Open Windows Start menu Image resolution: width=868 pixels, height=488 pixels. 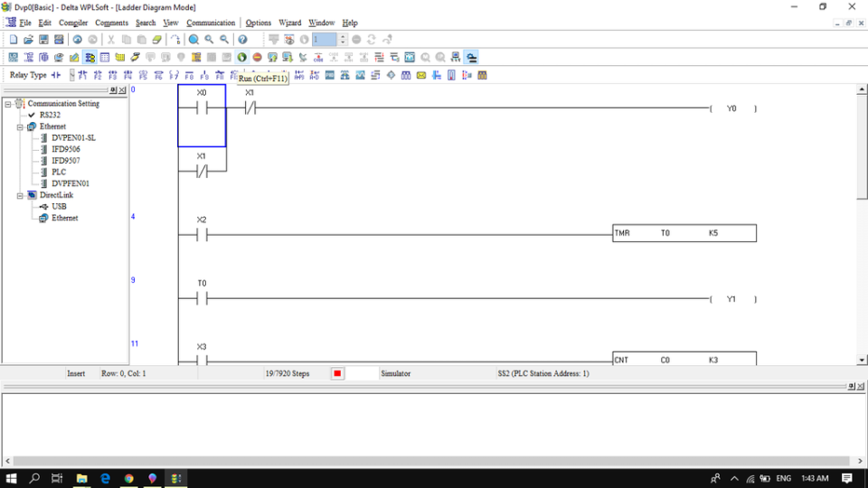[x=11, y=478]
